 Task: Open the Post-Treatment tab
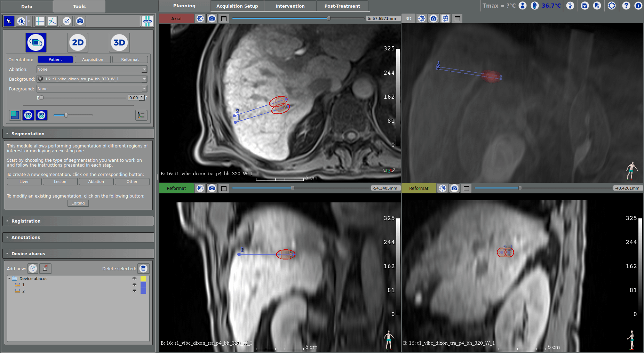342,6
